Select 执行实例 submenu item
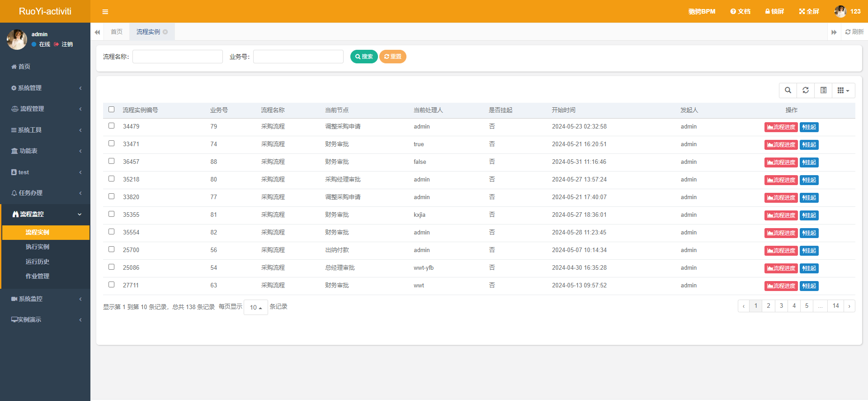 click(38, 247)
